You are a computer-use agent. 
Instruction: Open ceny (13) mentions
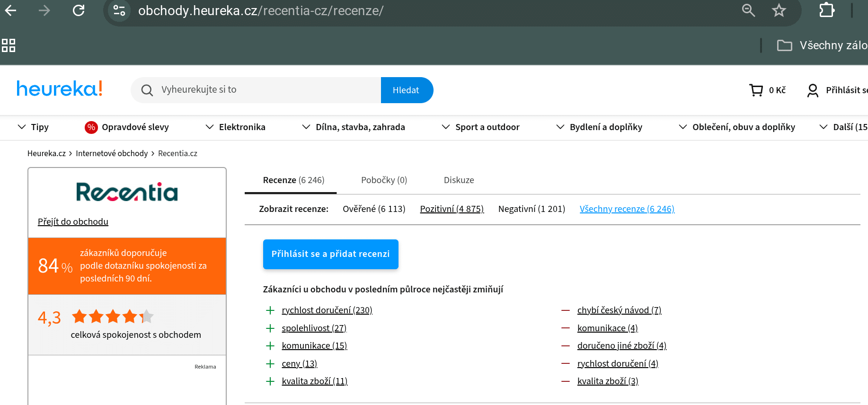tap(300, 364)
